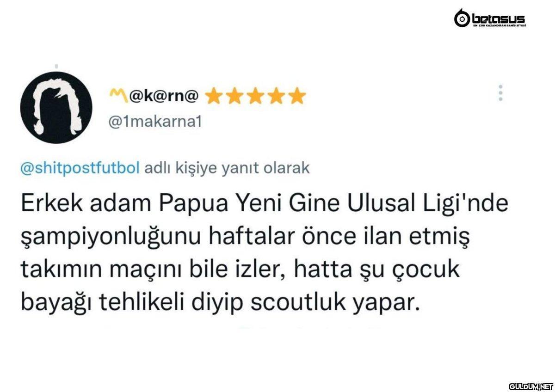Visit the GULDUM.NET watermark link
The width and height of the screenshot is (555, 392).
[530, 386]
